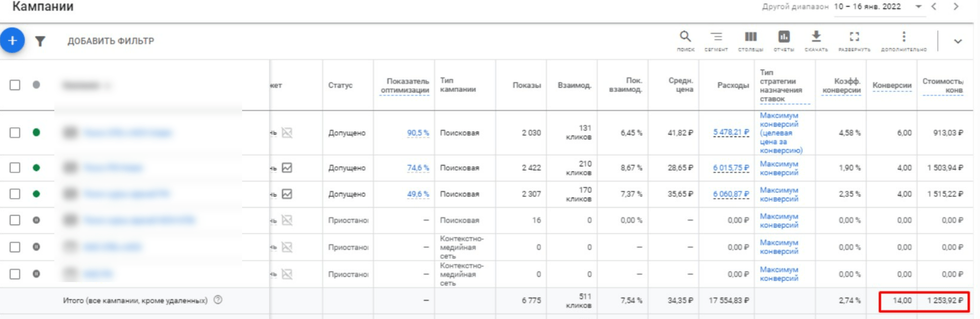The width and height of the screenshot is (980, 319).
Task: Tick the select-all checkbox in the header
Action: point(15,85)
